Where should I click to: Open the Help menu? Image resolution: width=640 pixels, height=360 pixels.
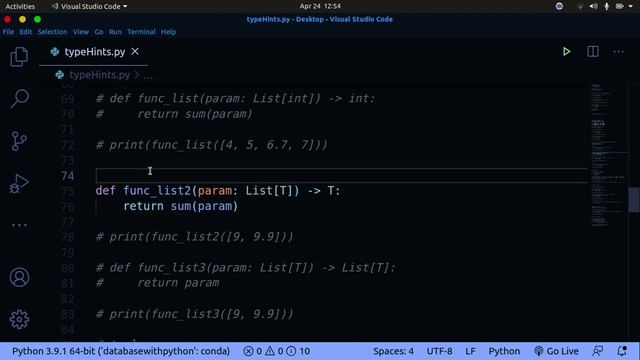[168, 32]
